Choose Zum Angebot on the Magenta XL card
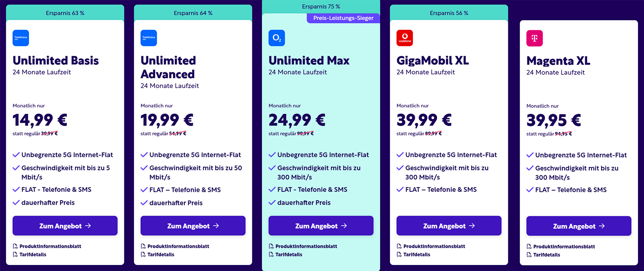The image size is (644, 271). pyautogui.click(x=579, y=226)
